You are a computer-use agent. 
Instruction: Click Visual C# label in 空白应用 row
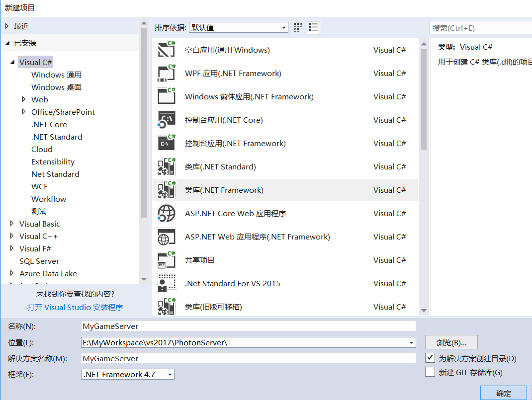point(389,50)
